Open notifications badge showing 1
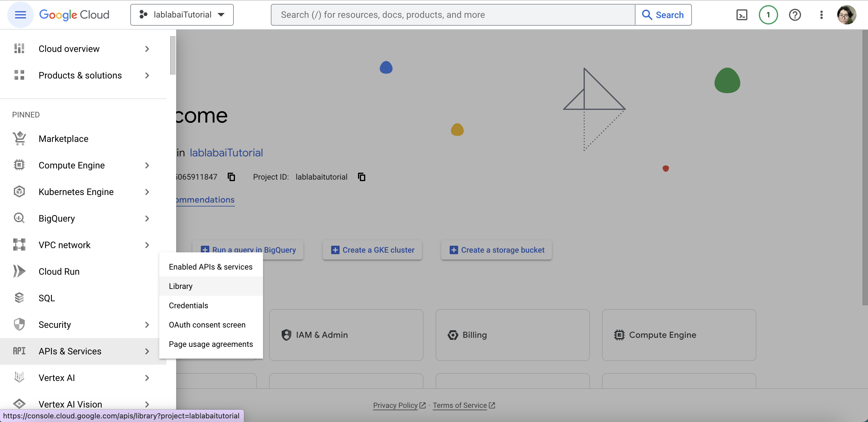The height and width of the screenshot is (422, 868). pos(768,15)
